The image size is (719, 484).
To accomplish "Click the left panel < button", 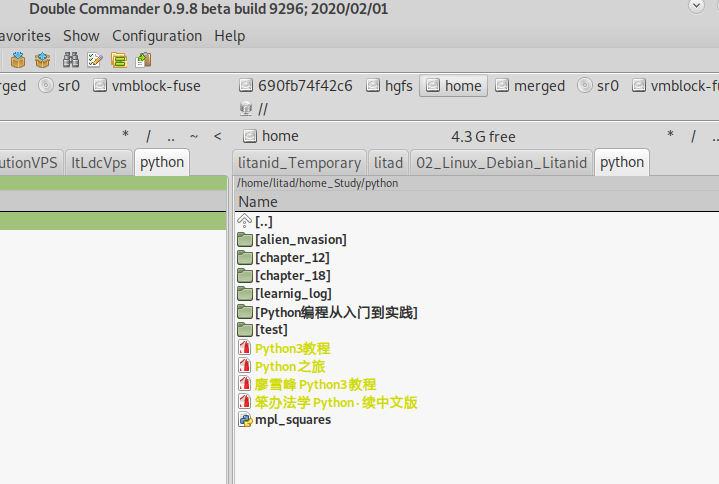I will click(x=217, y=136).
